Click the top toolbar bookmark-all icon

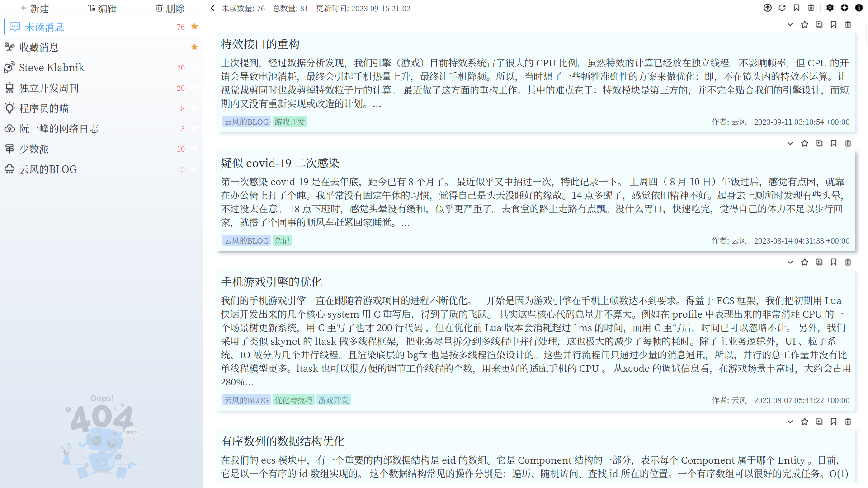tap(797, 8)
